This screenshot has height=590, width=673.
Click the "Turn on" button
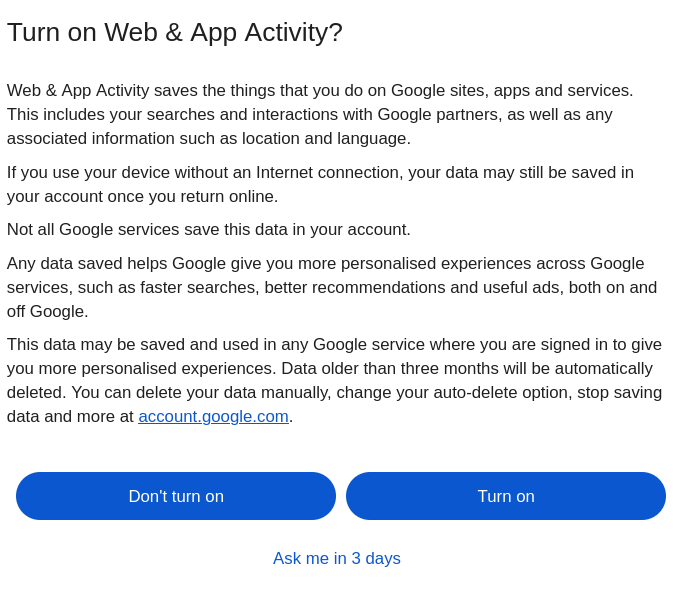(x=505, y=496)
